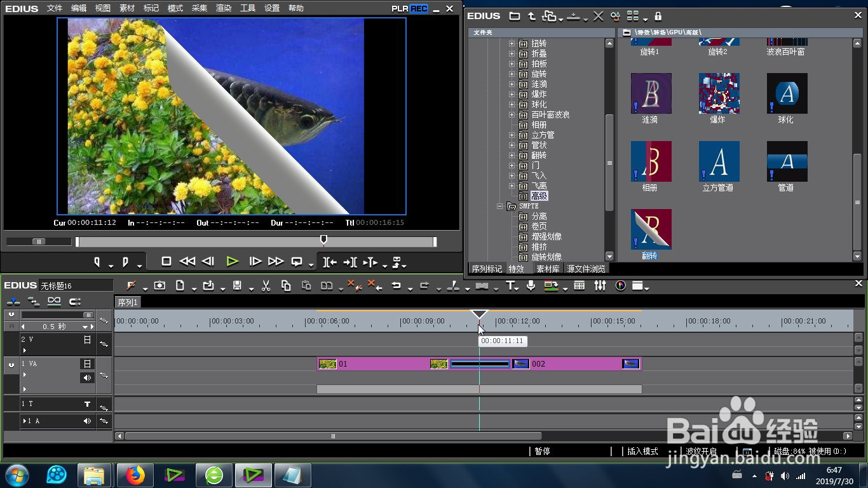Image resolution: width=868 pixels, height=488 pixels.
Task: Open the title creation T tool
Action: click(x=510, y=286)
